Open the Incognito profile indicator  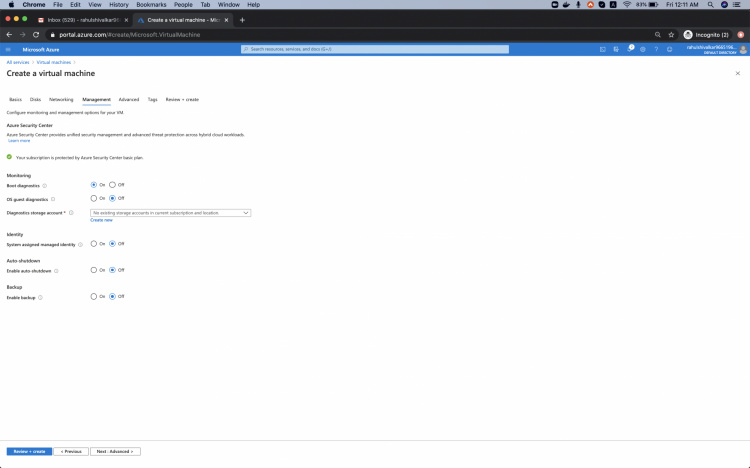tap(706, 34)
